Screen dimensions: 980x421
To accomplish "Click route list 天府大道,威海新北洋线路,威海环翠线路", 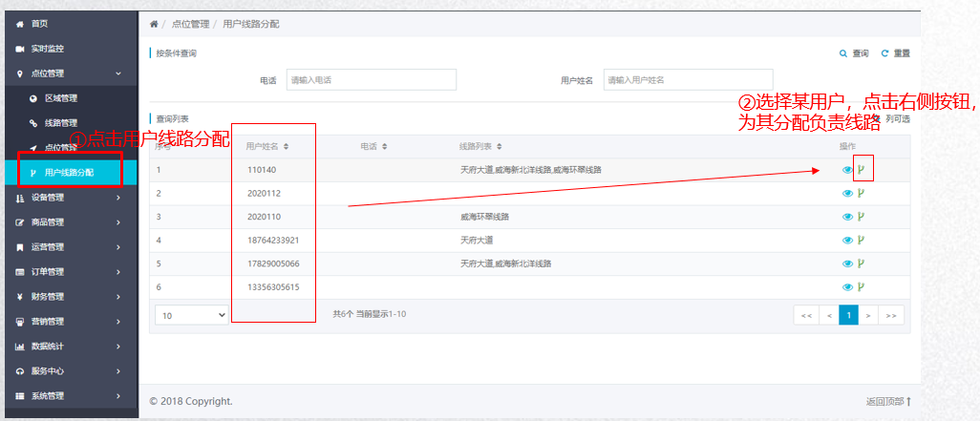I will tap(531, 170).
